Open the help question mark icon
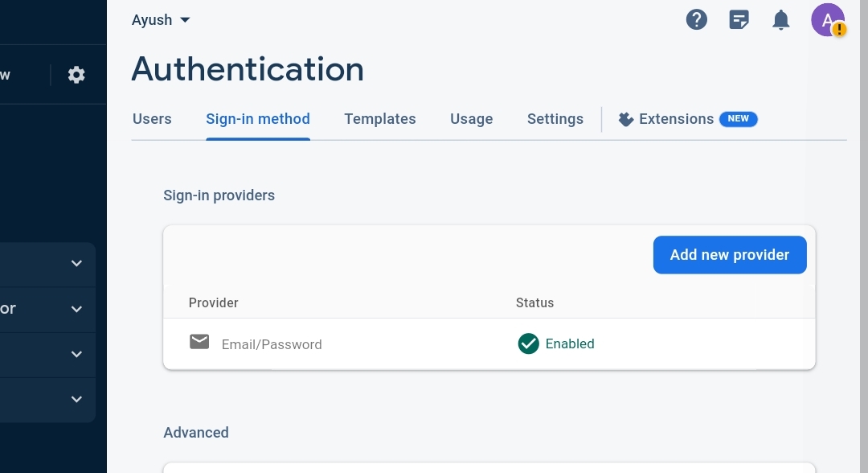The image size is (868, 473). 696,20
